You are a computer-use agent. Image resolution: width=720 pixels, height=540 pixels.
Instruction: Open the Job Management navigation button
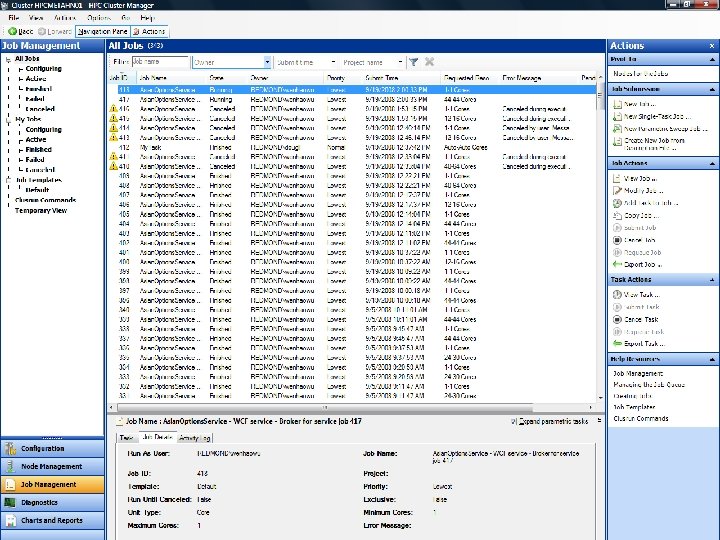coord(52,484)
